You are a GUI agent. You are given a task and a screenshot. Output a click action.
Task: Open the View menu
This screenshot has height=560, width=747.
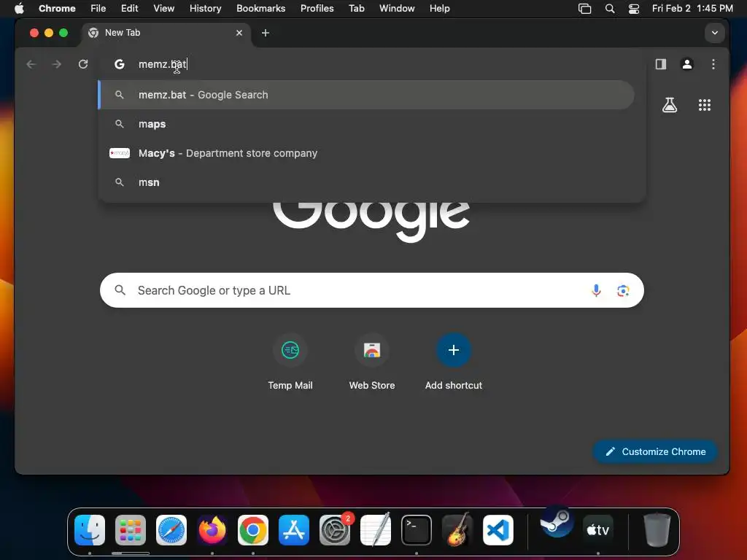[x=164, y=8]
